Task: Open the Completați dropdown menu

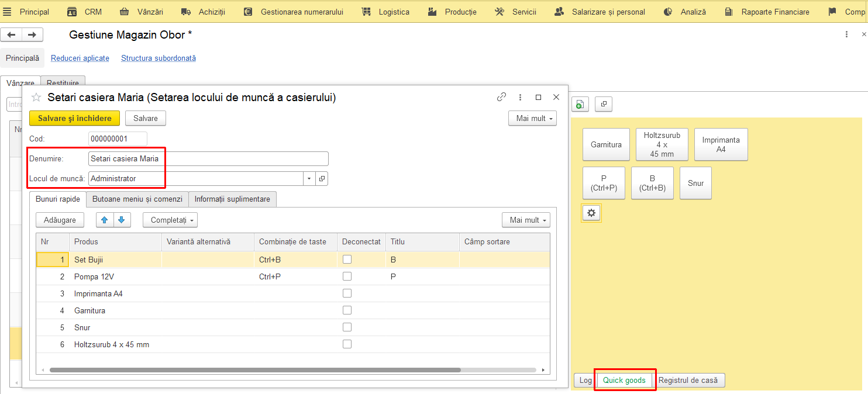Action: point(170,220)
